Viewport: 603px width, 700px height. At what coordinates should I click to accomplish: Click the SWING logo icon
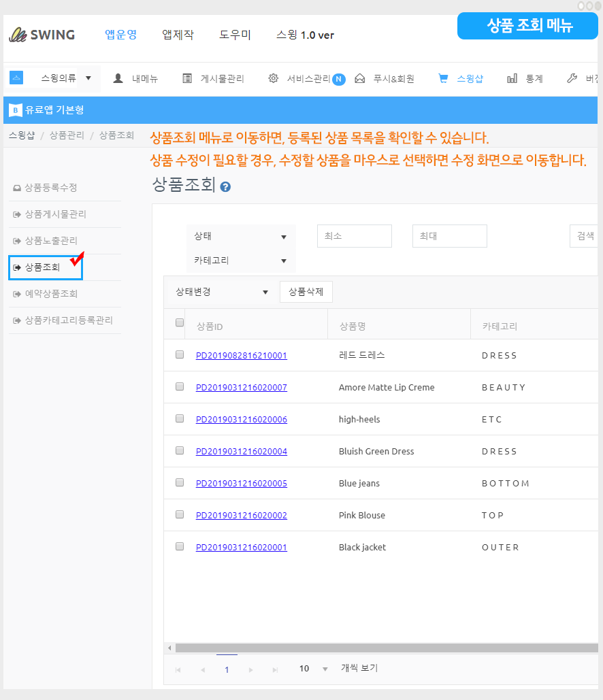(x=17, y=35)
